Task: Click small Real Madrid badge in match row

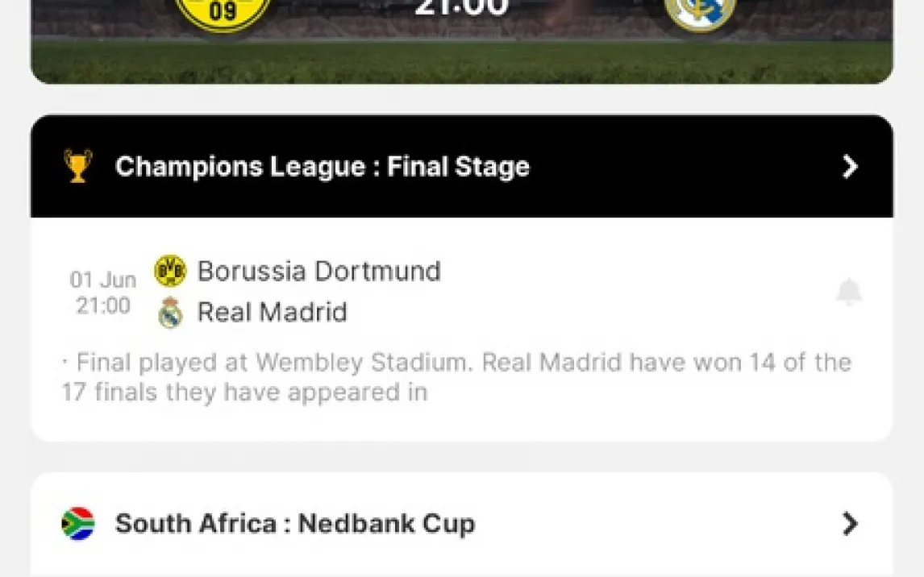Action: coord(170,313)
